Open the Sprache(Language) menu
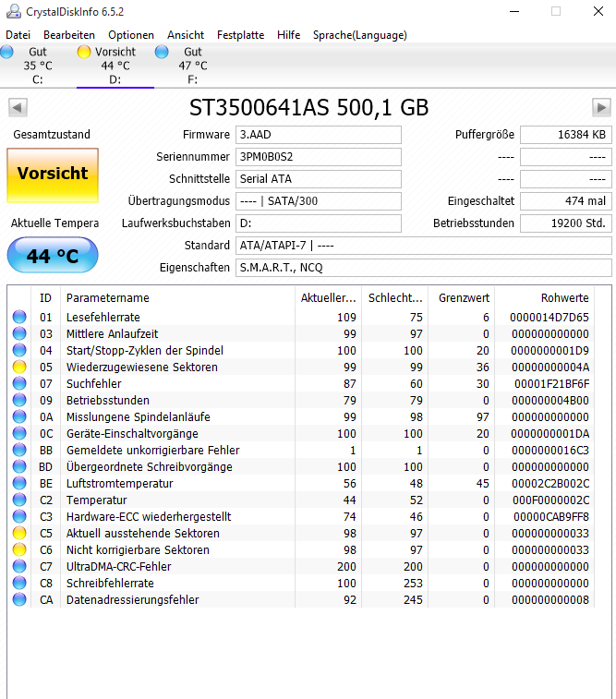The image size is (616, 699). click(x=359, y=35)
